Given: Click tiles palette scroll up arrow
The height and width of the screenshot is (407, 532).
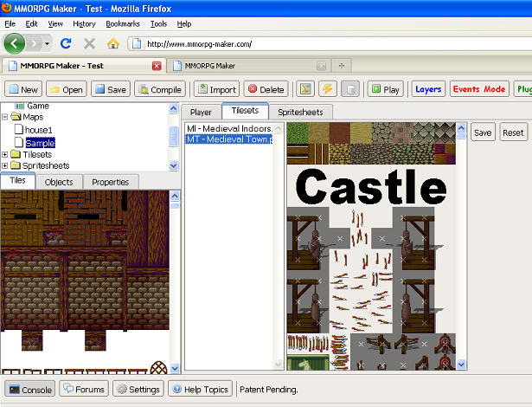Looking at the screenshot, I should 175,196.
